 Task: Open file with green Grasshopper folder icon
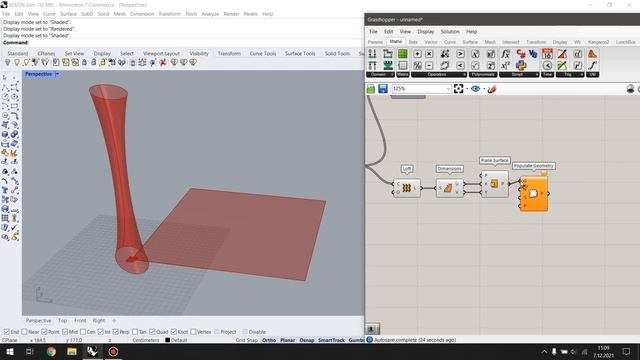tap(371, 89)
